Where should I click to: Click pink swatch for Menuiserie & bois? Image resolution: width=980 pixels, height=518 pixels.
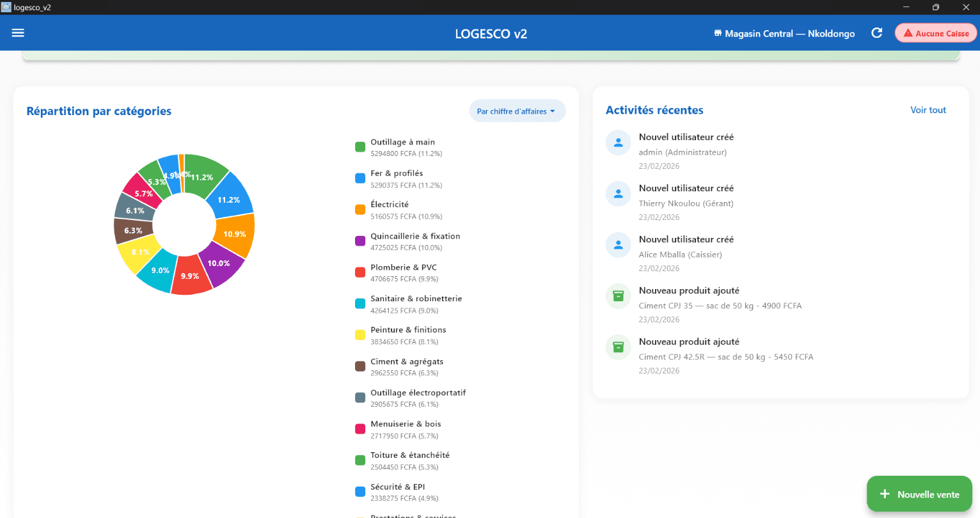360,429
